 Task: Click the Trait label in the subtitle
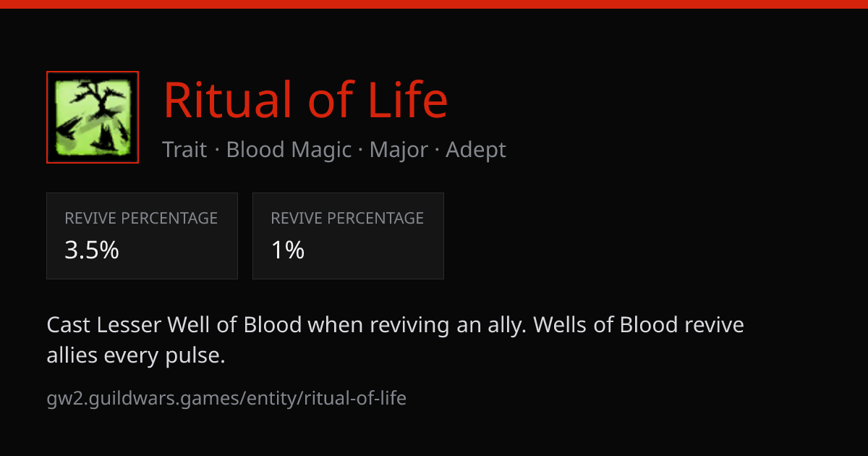184,150
